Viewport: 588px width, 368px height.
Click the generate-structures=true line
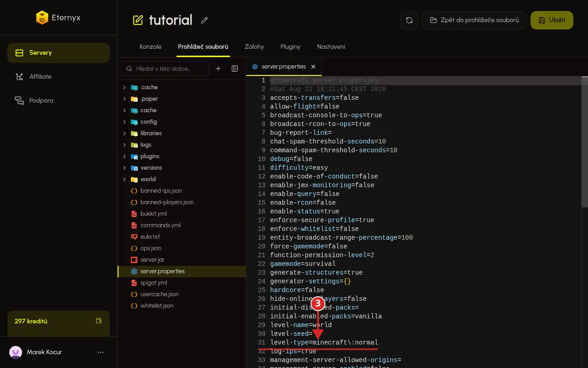[x=316, y=273]
